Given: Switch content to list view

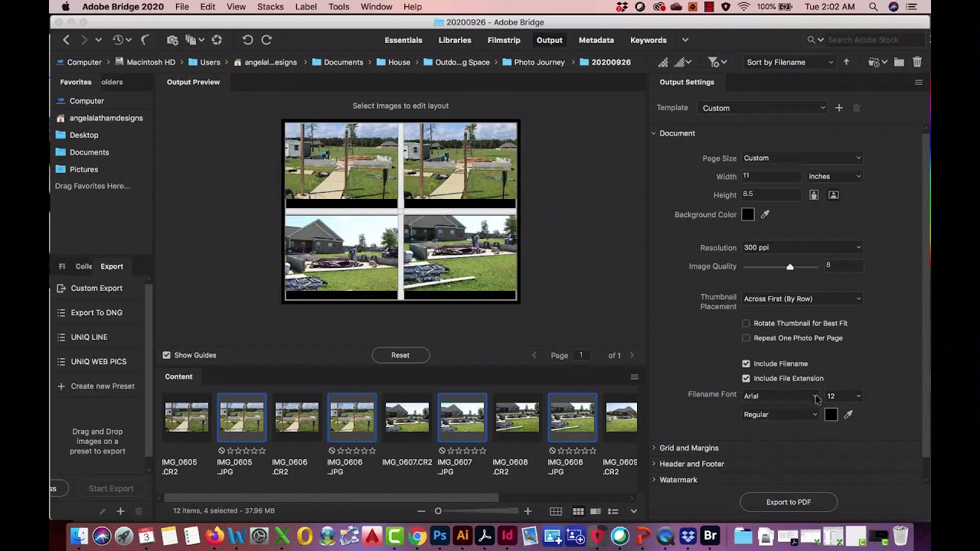Looking at the screenshot, I should coord(613,511).
